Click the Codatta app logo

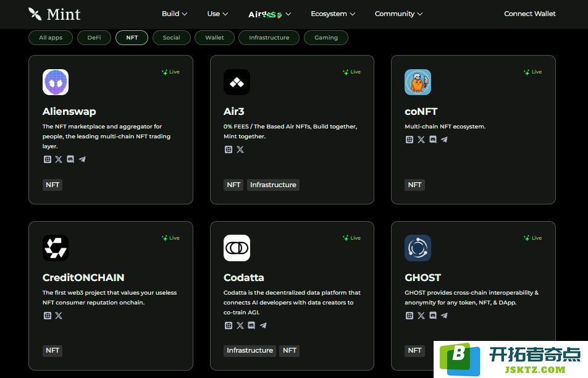coord(237,248)
